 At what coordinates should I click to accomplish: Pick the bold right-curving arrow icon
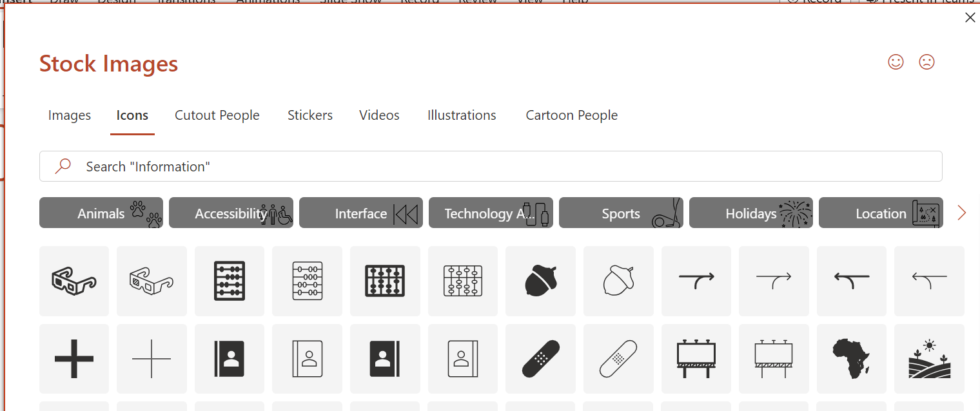coord(696,281)
